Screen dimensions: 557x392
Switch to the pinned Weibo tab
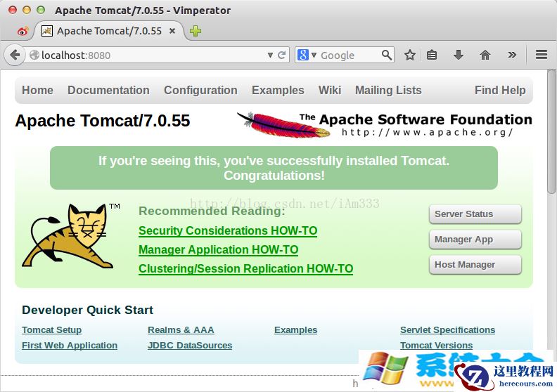coord(23,31)
